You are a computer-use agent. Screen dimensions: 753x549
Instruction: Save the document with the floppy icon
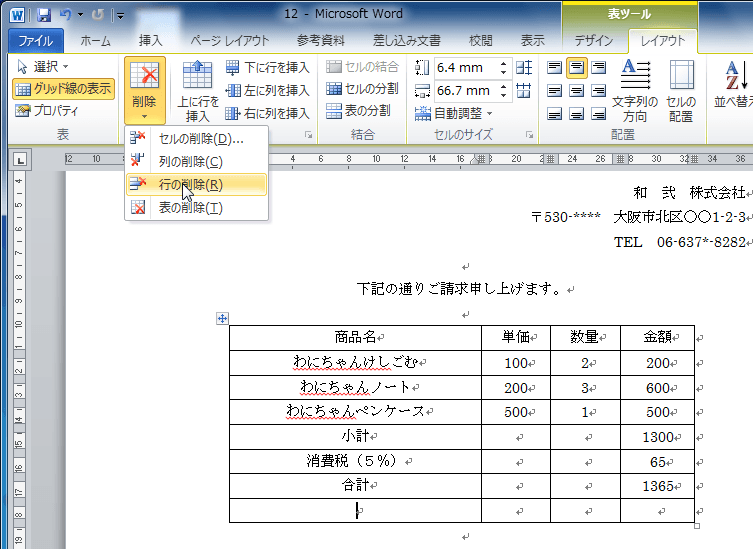tap(44, 15)
